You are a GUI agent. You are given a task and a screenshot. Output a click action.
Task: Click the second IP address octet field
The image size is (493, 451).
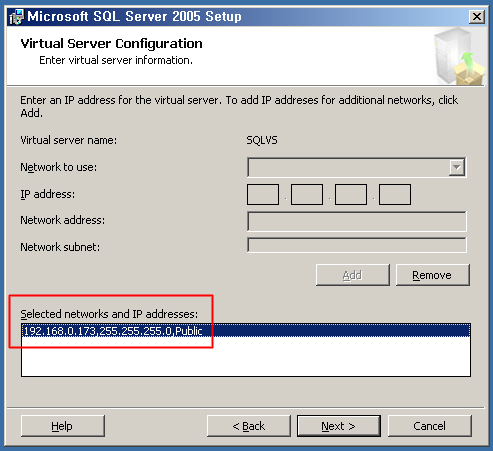coord(307,194)
